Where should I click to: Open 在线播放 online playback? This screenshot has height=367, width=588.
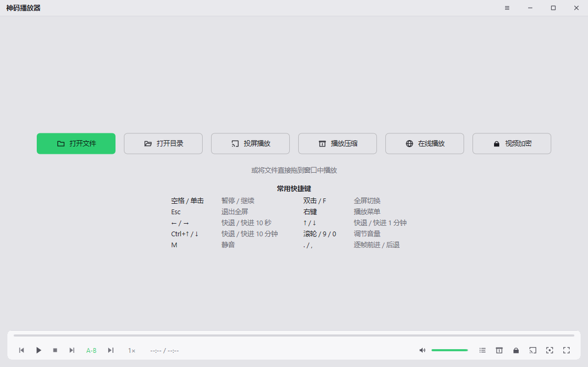[x=425, y=143]
